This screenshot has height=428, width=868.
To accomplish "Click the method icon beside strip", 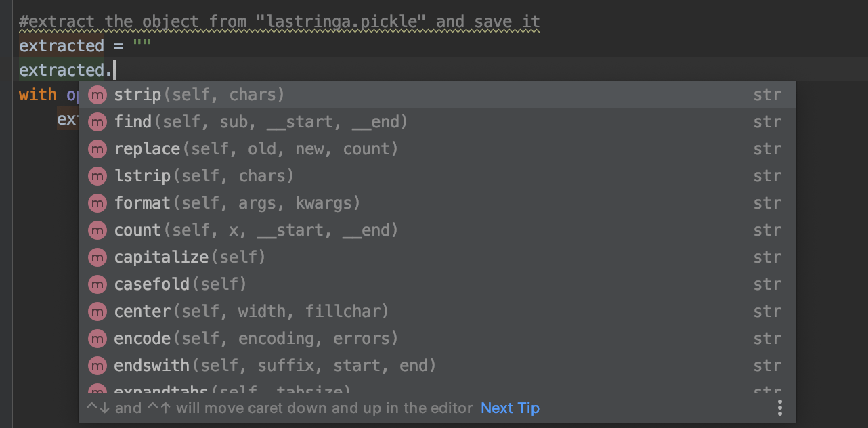I will tap(97, 95).
